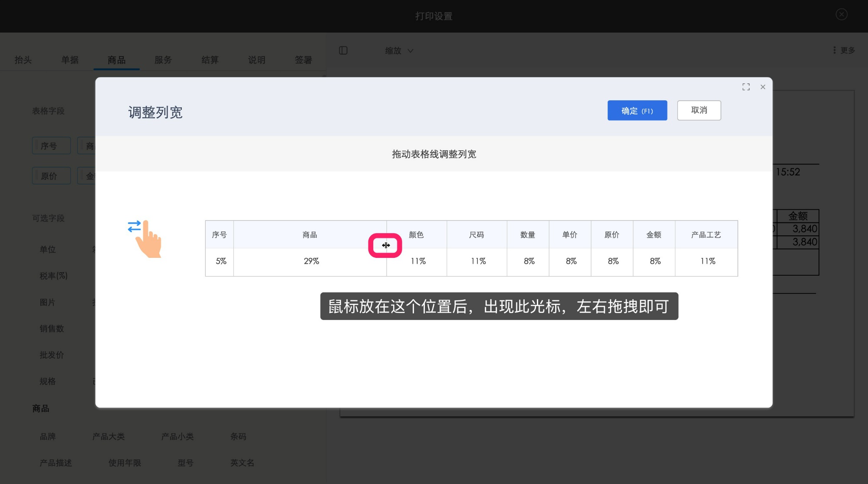
Task: Open the 说明 tab
Action: [256, 60]
